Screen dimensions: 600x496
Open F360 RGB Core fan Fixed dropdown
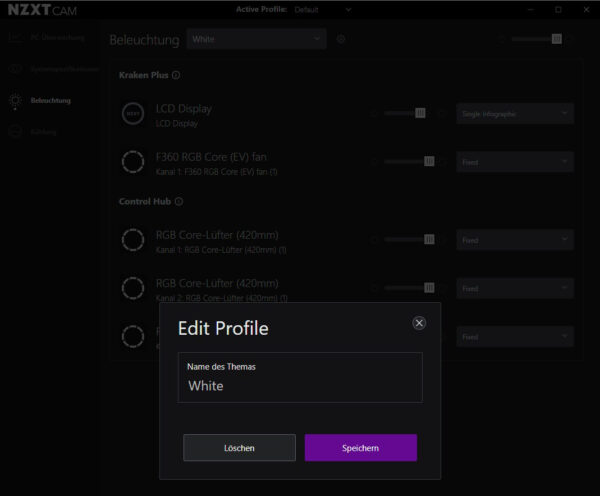pos(515,162)
